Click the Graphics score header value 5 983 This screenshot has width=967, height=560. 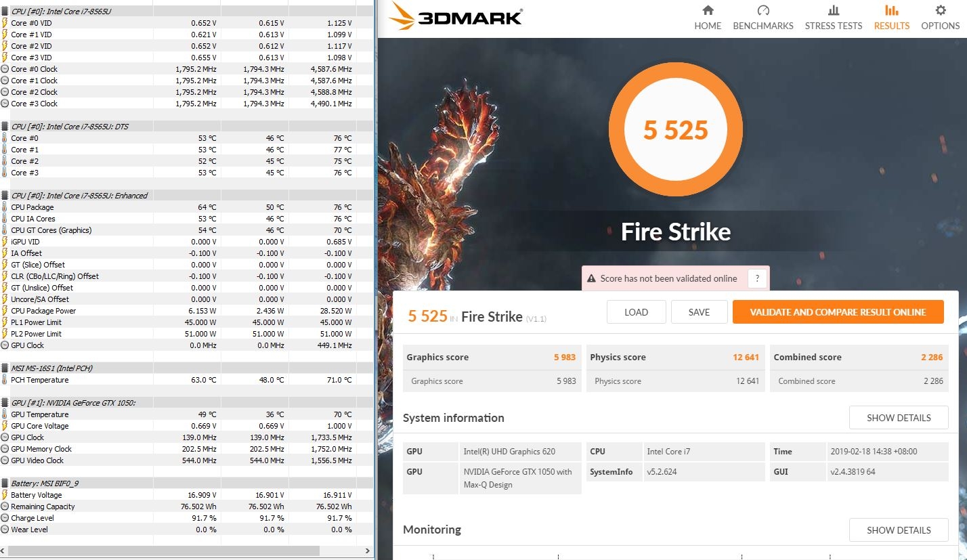pyautogui.click(x=566, y=358)
